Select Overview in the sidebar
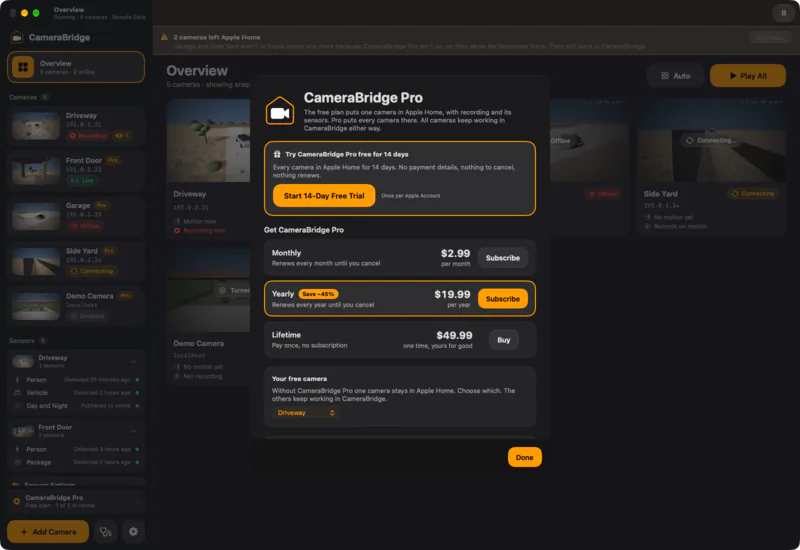This screenshot has width=800, height=550. click(x=76, y=67)
